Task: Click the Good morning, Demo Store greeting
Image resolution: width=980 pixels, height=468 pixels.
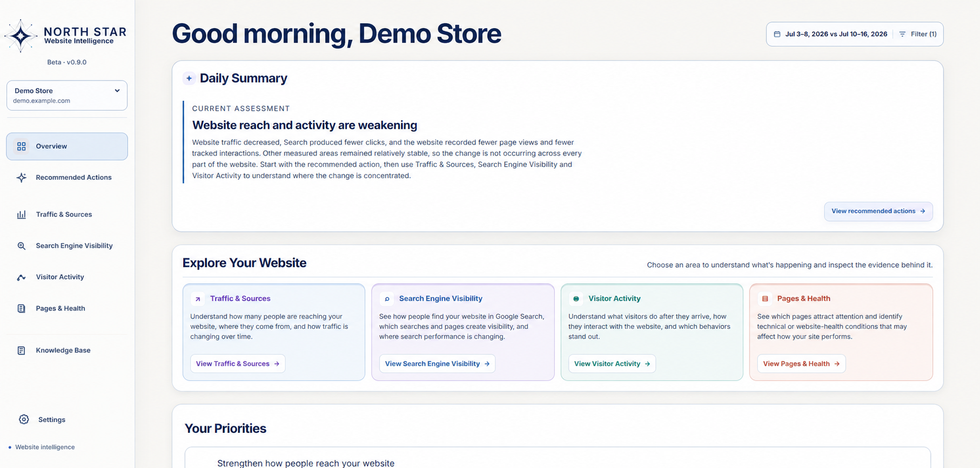Action: pyautogui.click(x=337, y=33)
